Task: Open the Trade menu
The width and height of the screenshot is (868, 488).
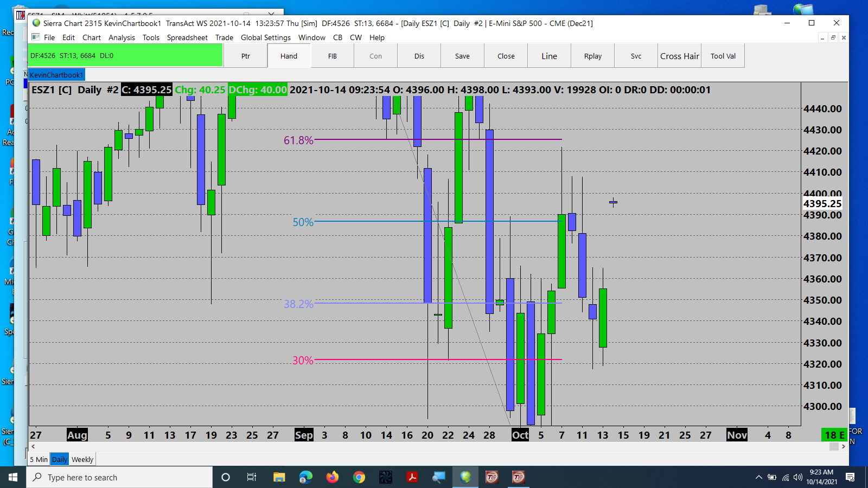Action: (224, 37)
